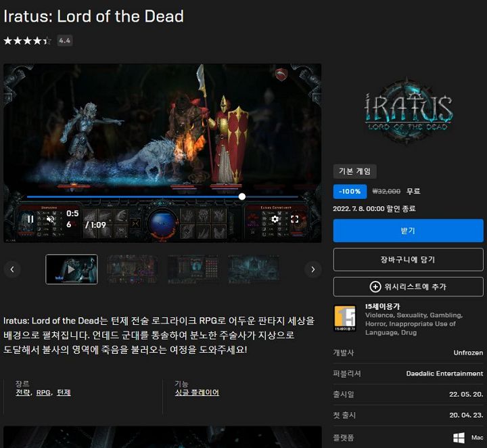
Task: Select the third screenshot thumbnail
Action: click(x=193, y=269)
